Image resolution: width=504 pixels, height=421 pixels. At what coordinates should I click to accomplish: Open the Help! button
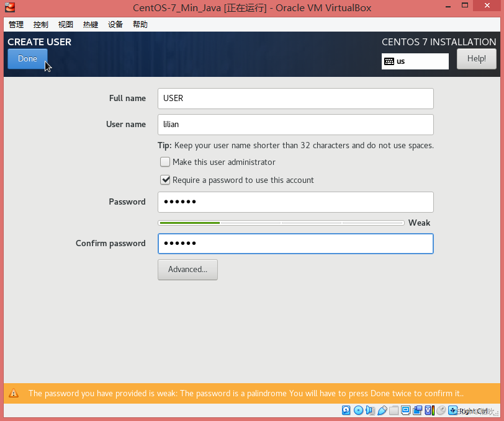point(476,59)
